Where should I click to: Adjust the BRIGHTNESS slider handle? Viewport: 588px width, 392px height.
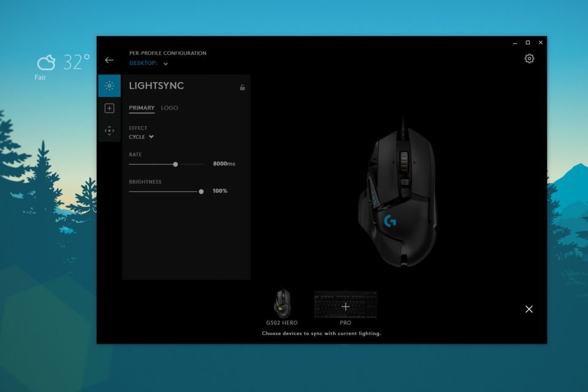(x=201, y=192)
